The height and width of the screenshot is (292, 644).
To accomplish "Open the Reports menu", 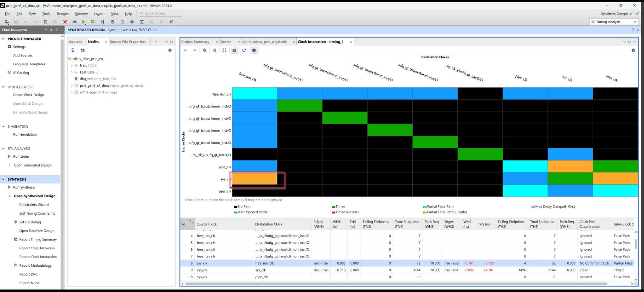I will pyautogui.click(x=62, y=14).
